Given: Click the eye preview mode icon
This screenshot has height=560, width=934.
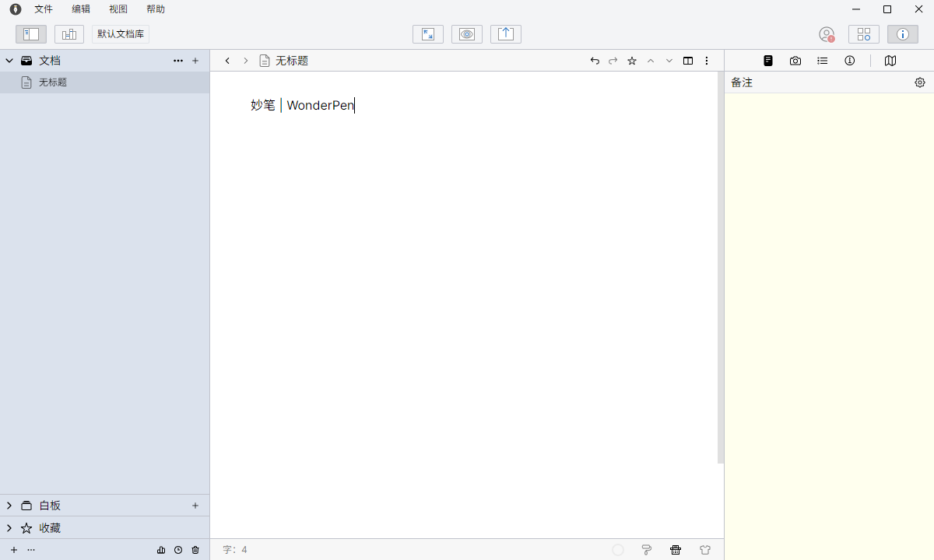Looking at the screenshot, I should pyautogui.click(x=467, y=34).
